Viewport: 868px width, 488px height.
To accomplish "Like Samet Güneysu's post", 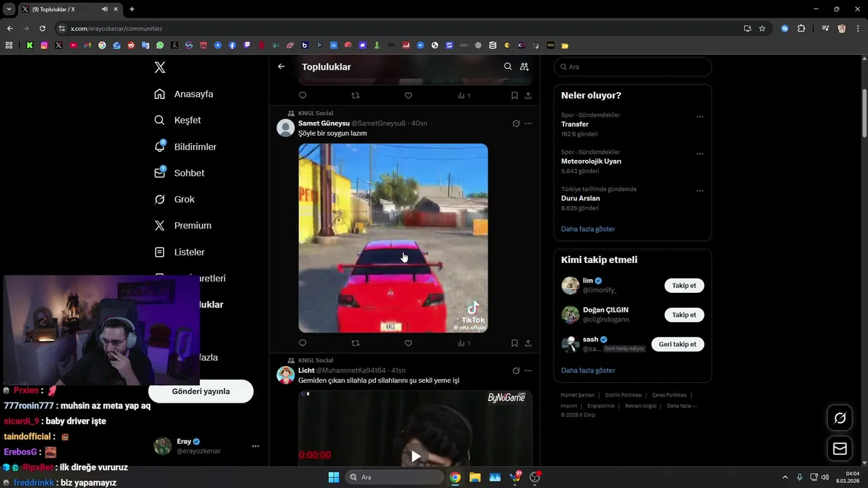I will [408, 343].
